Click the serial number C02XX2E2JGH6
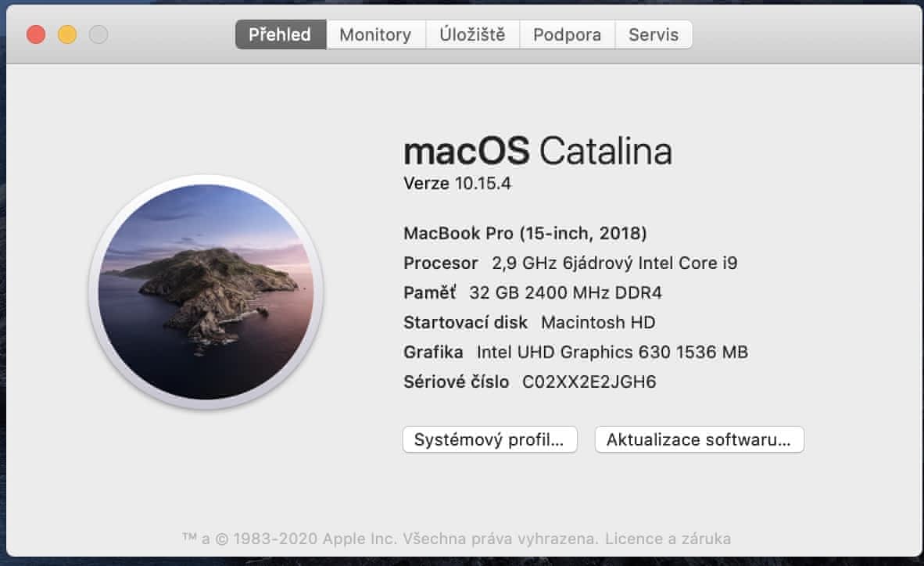Screen dimensions: 924x566 coord(589,382)
